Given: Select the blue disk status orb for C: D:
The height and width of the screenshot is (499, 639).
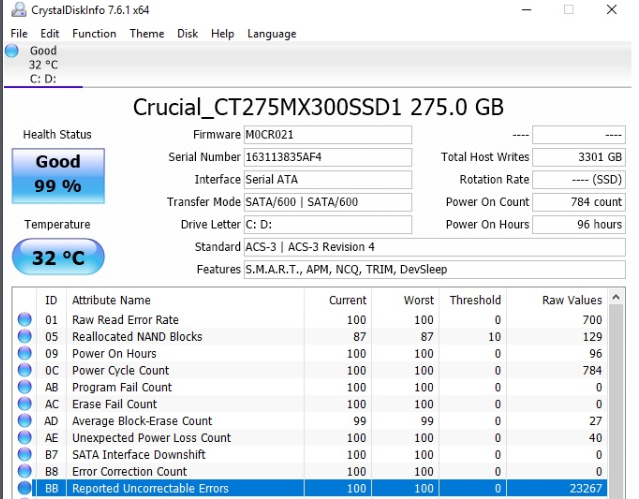Looking at the screenshot, I should point(12,51).
